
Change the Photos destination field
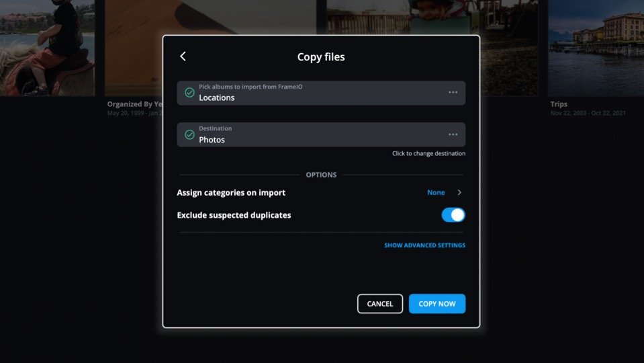pos(321,134)
